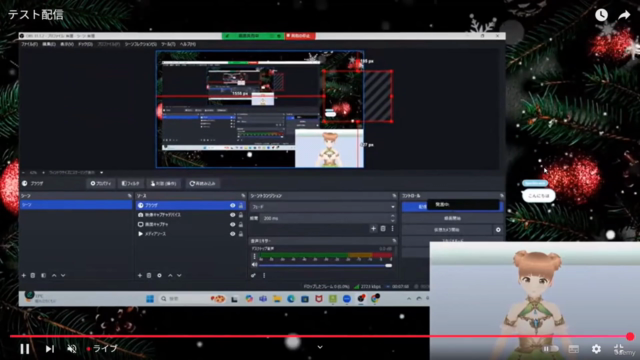Open source properties gear in sources panel
This screenshot has height=360, width=640.
(x=160, y=276)
